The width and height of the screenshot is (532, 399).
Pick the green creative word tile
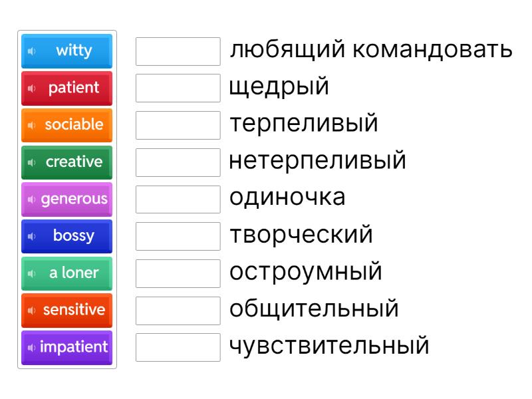coord(73,162)
